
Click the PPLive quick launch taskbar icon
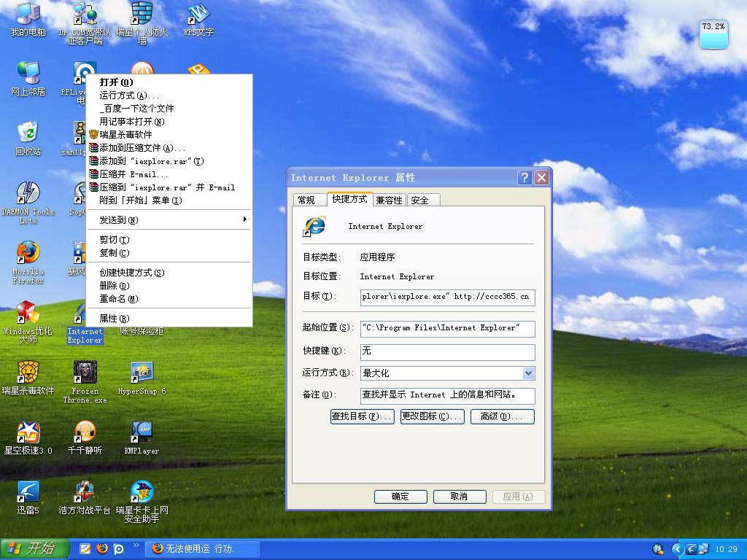[x=118, y=549]
